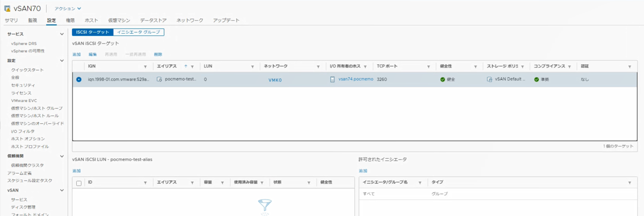Image resolution: width=644 pixels, height=216 pixels.
Task: Filter the target LUN column
Action: [253, 66]
